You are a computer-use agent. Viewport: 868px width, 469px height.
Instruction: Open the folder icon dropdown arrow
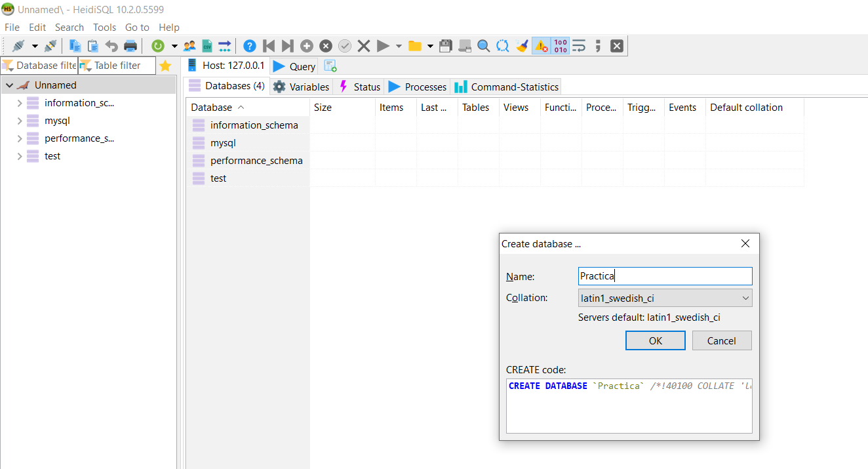(x=430, y=46)
